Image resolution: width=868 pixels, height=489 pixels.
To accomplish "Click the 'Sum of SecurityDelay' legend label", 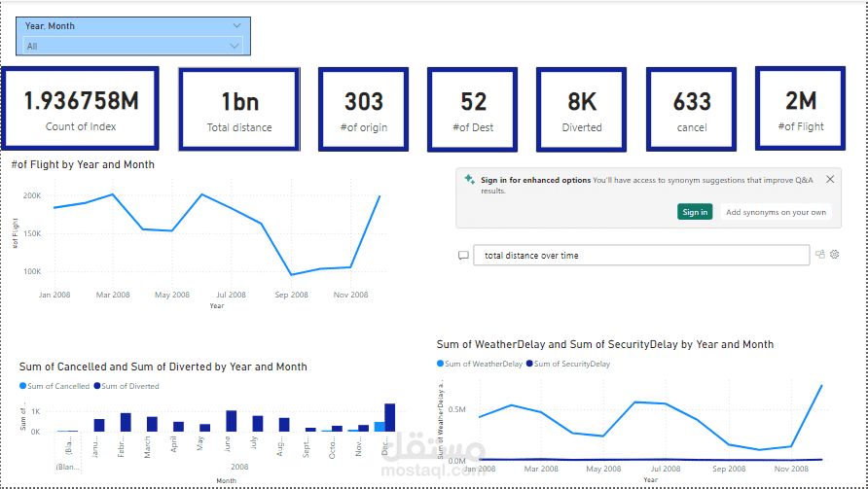I will pos(572,364).
